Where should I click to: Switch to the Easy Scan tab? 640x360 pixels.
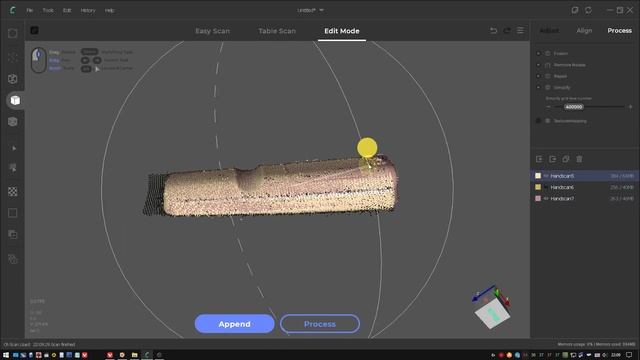coord(213,31)
